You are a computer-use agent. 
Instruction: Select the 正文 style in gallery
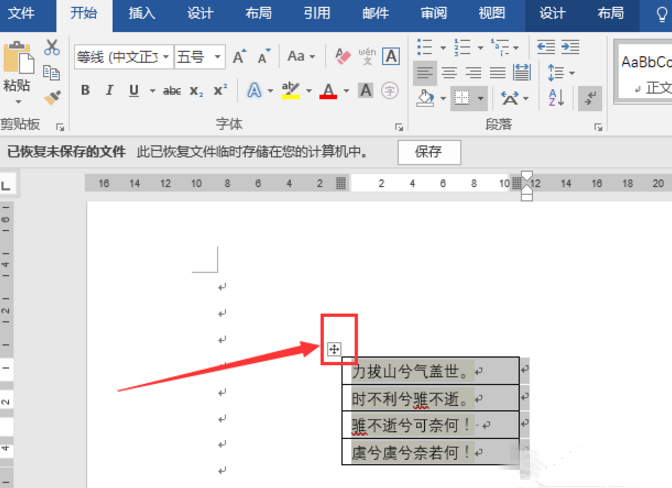(645, 73)
